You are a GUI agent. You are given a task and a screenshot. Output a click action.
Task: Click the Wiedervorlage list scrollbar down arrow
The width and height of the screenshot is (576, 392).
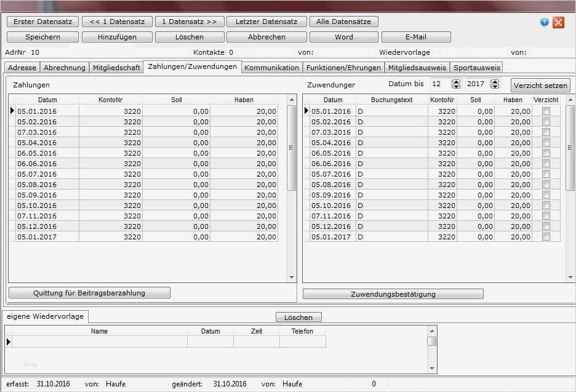click(x=432, y=368)
